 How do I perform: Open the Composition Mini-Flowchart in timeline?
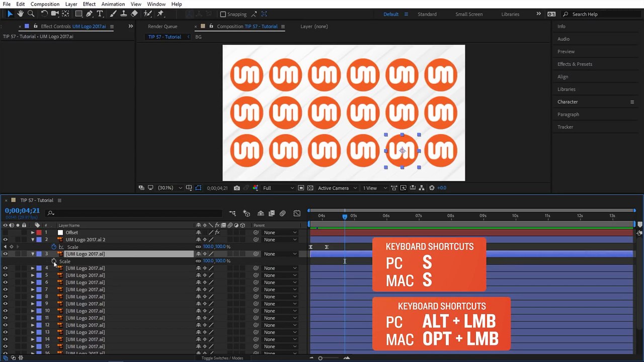pyautogui.click(x=232, y=213)
